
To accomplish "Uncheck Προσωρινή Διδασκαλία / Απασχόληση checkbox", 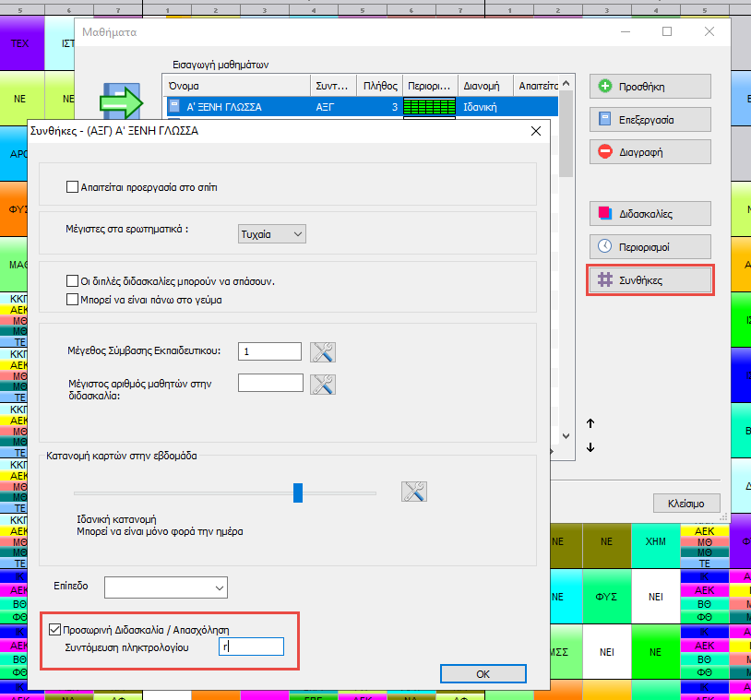I will click(x=54, y=629).
